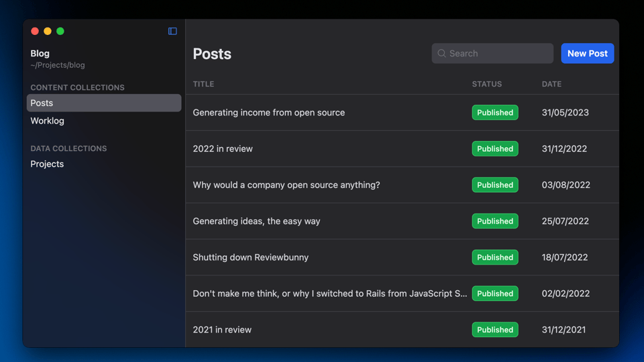Click Published badge for 'Generating ideas, the easy way'
Viewport: 644px width, 362px height.
pyautogui.click(x=495, y=222)
